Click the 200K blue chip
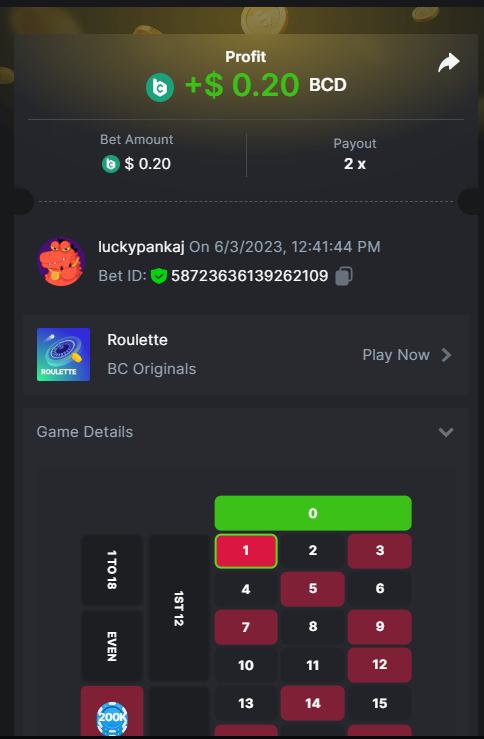 112,718
